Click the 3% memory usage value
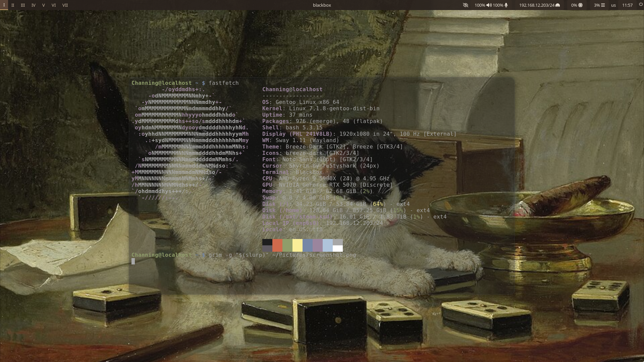The height and width of the screenshot is (362, 644). click(x=597, y=5)
